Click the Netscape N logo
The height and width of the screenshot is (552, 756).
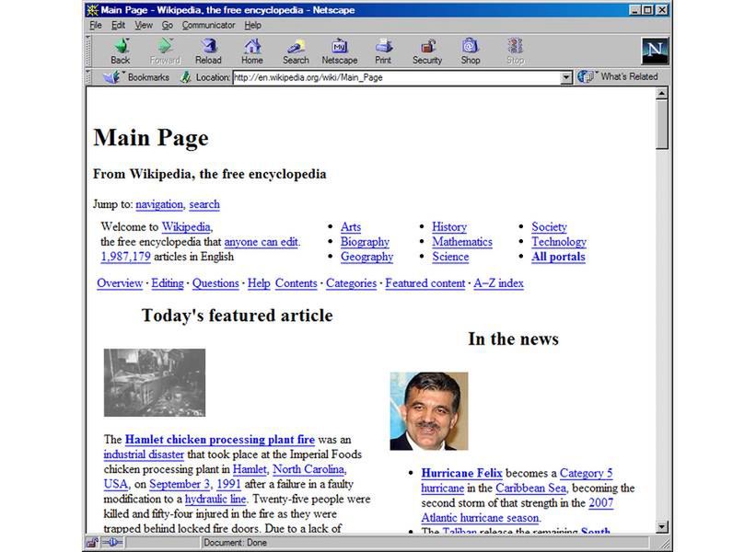(655, 51)
